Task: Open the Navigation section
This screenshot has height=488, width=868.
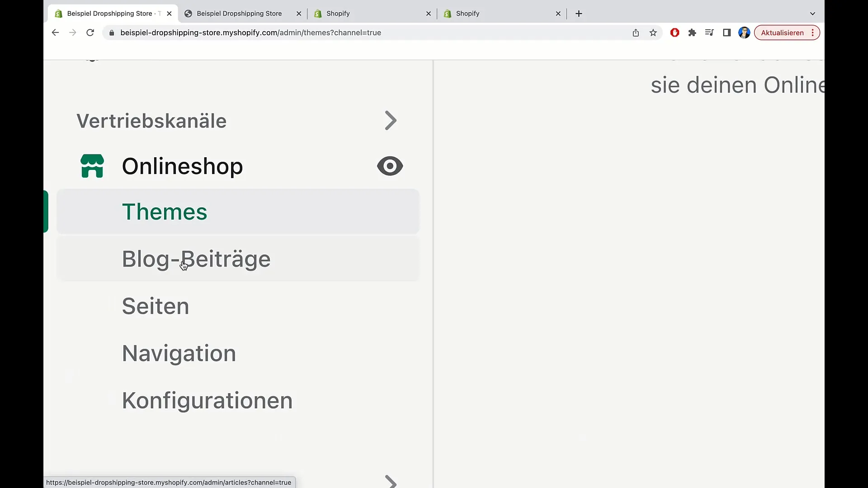Action: (179, 353)
